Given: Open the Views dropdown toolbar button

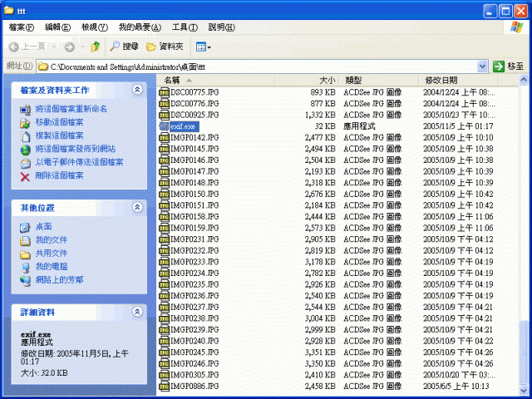Looking at the screenshot, I should [203, 47].
